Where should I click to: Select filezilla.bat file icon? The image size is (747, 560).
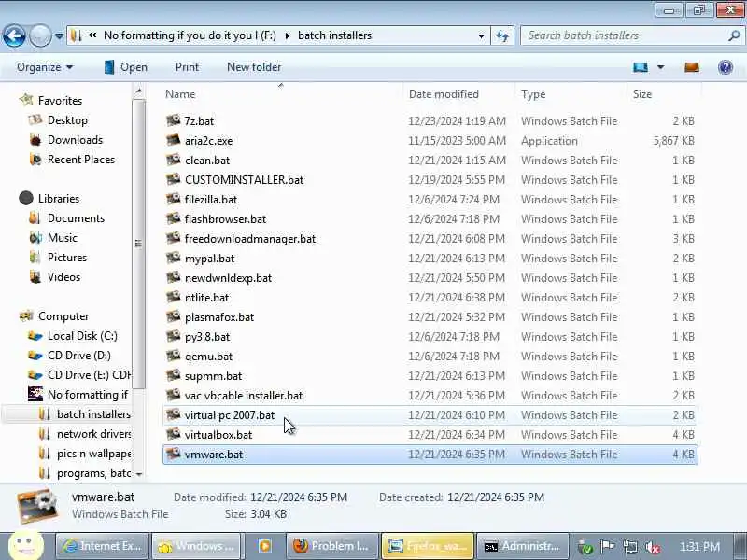coord(174,199)
